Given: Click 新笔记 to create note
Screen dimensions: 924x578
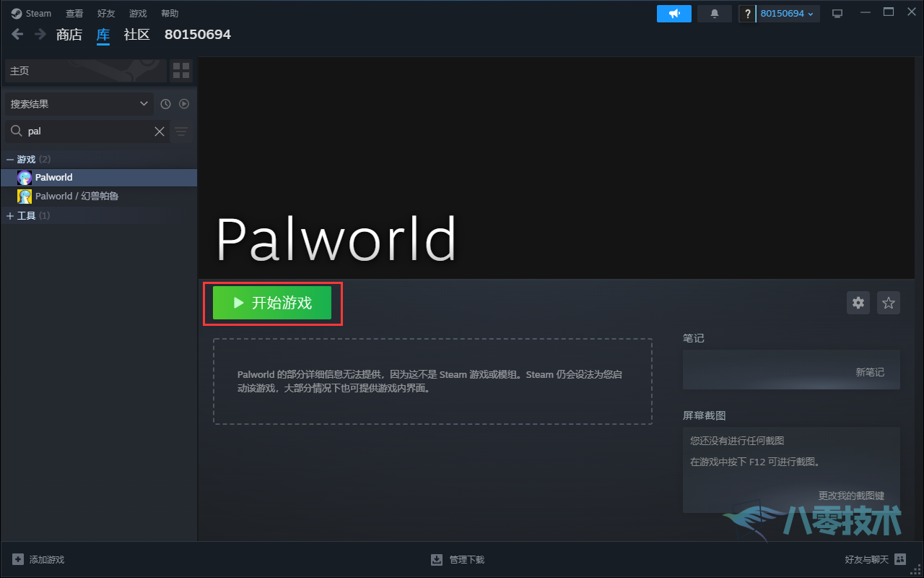Looking at the screenshot, I should 870,372.
